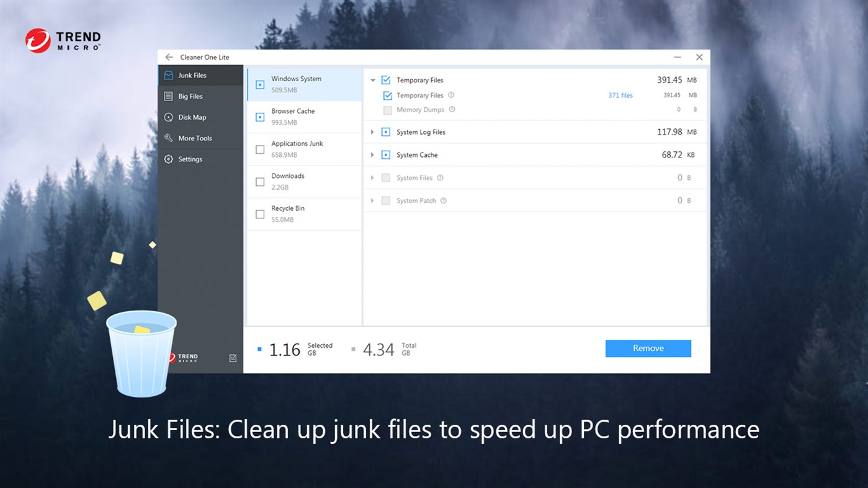Uncheck the Temporary Files group checkbox
Image resolution: width=868 pixels, height=488 pixels.
[386, 80]
